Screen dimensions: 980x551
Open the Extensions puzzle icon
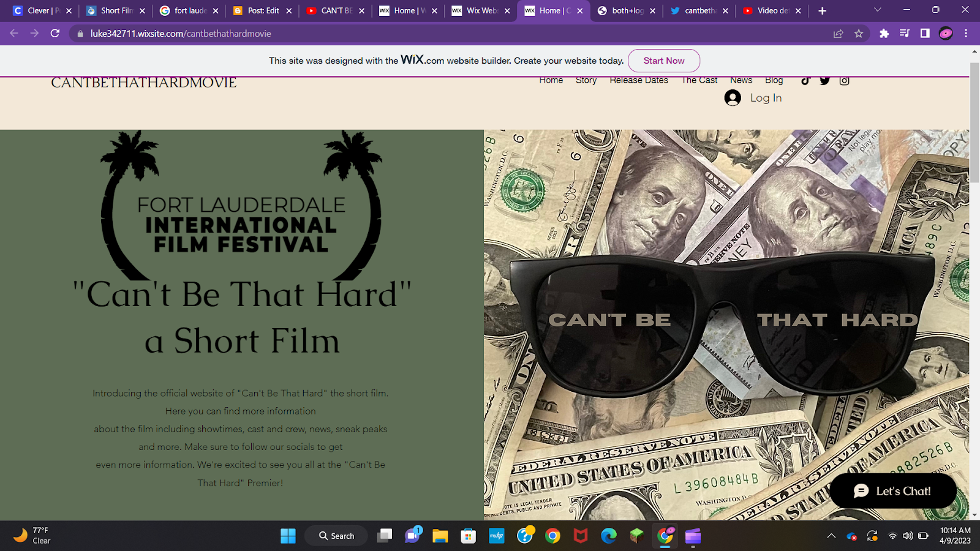[x=884, y=34]
